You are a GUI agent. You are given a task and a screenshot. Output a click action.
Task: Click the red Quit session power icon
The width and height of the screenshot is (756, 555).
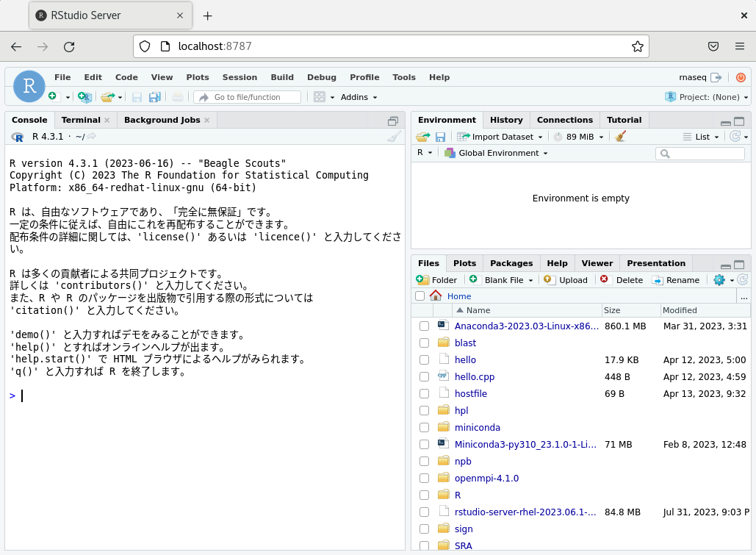pyautogui.click(x=741, y=77)
